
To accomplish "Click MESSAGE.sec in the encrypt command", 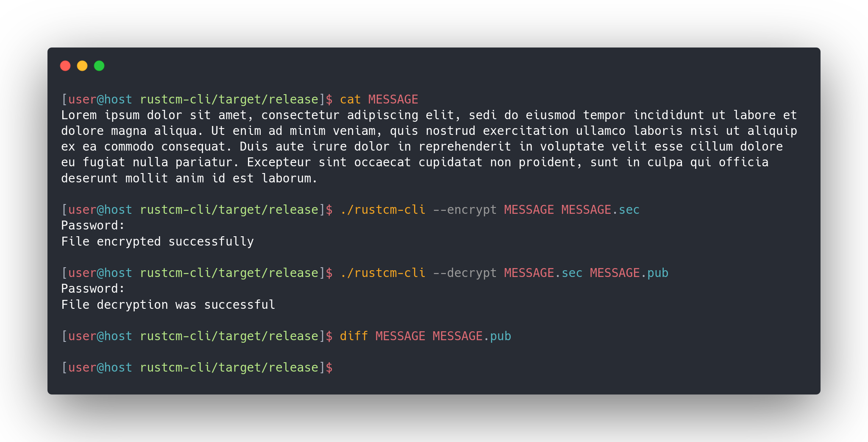I will 600,210.
